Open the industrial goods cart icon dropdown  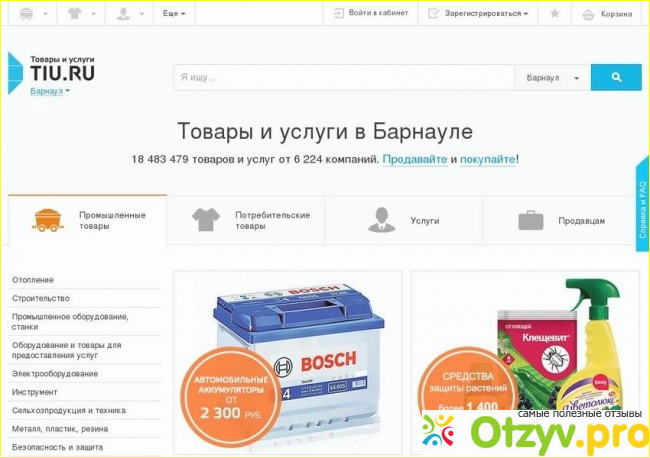30,14
